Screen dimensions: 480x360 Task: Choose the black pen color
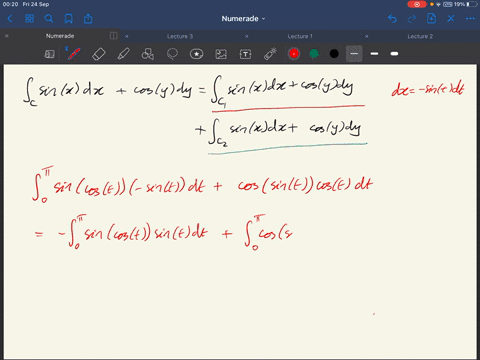click(x=334, y=54)
